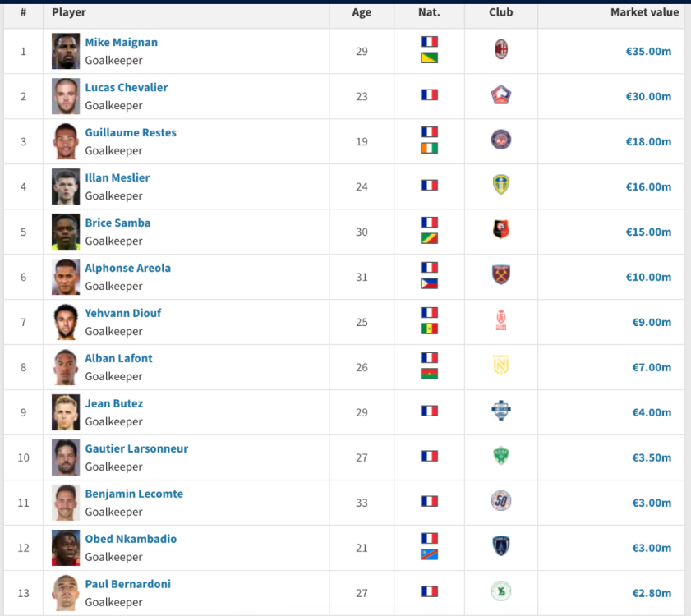Sort table by Age column header

362,12
